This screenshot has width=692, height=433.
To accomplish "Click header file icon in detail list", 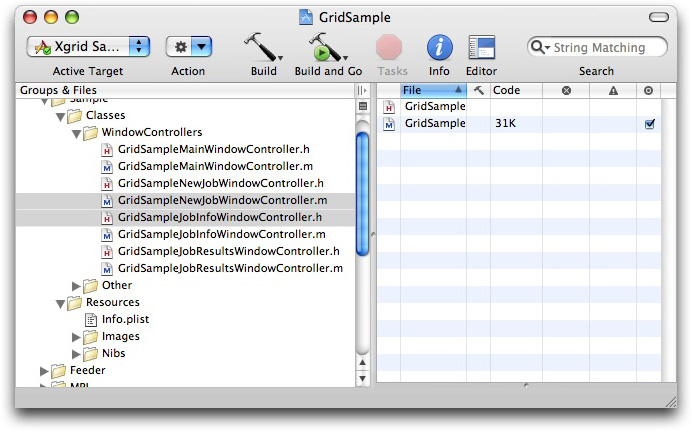I will (x=389, y=107).
